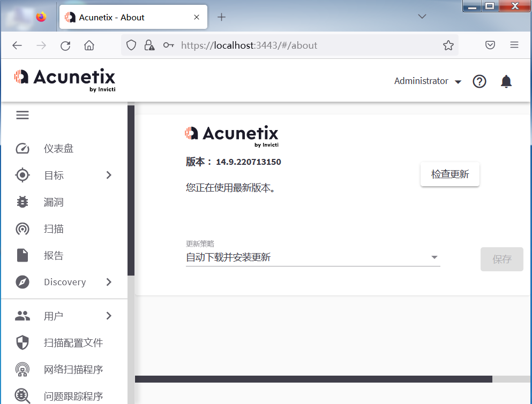Open vulnerabilities via the bug icon
Image resolution: width=532 pixels, height=404 pixels.
[23, 202]
